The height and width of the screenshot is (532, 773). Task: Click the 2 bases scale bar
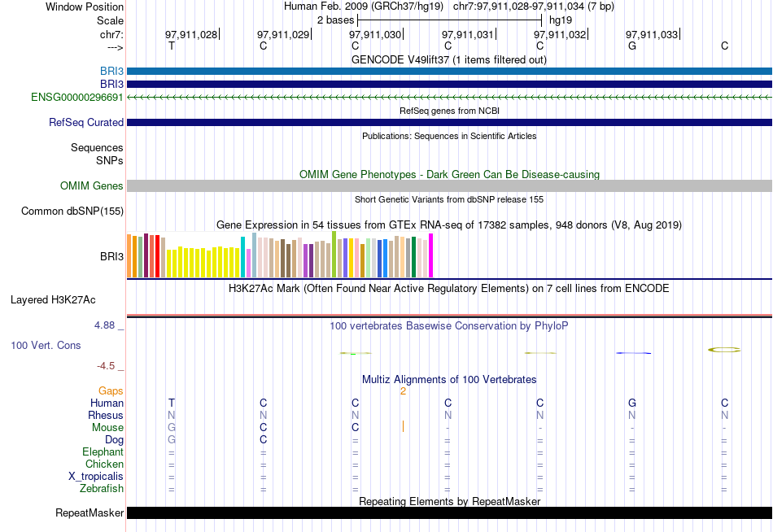pyautogui.click(x=450, y=20)
